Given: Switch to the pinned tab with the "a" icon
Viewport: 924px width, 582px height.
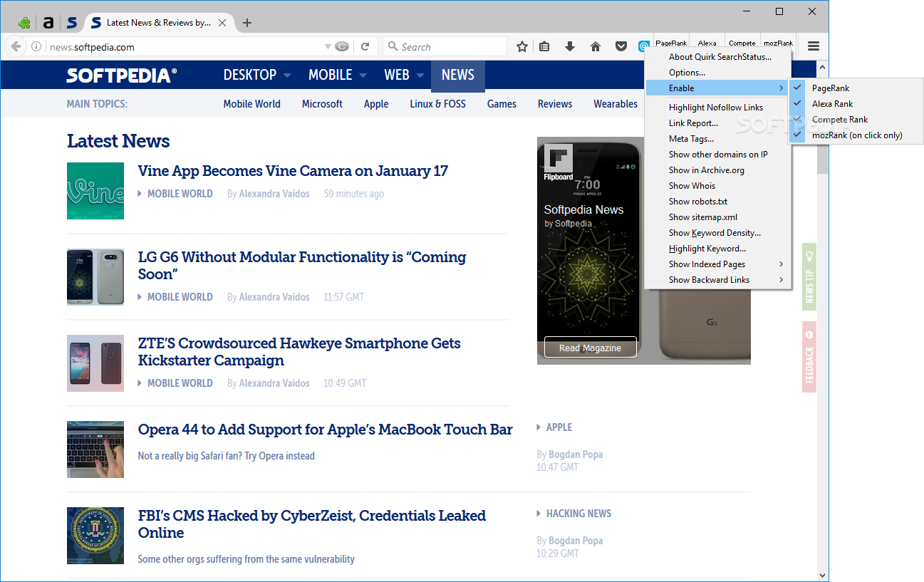Looking at the screenshot, I should click(48, 23).
